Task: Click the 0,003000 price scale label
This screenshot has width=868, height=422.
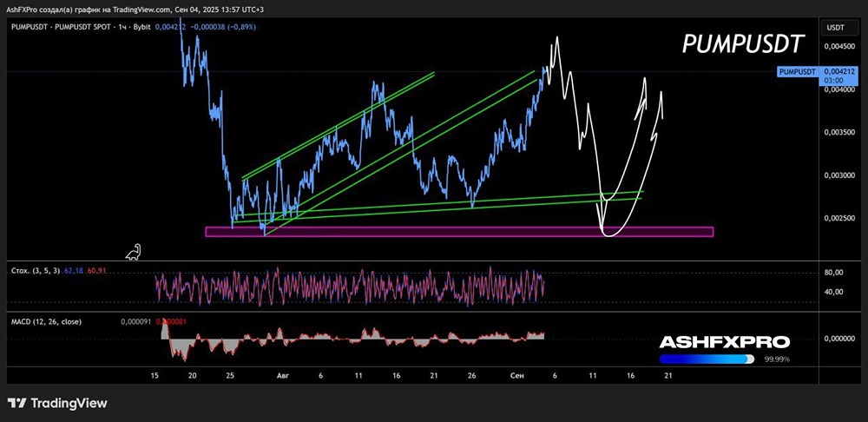Action: tap(840, 175)
